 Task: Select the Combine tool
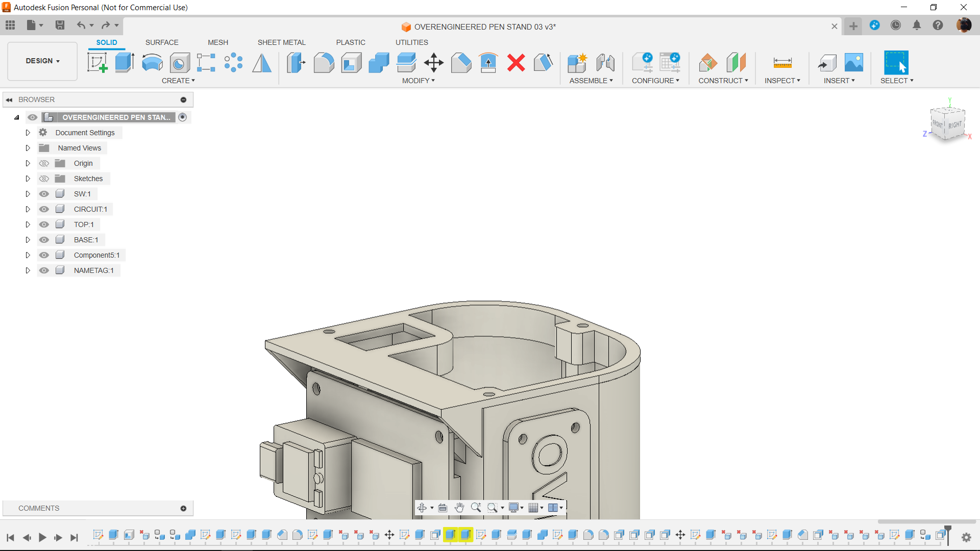coord(379,63)
